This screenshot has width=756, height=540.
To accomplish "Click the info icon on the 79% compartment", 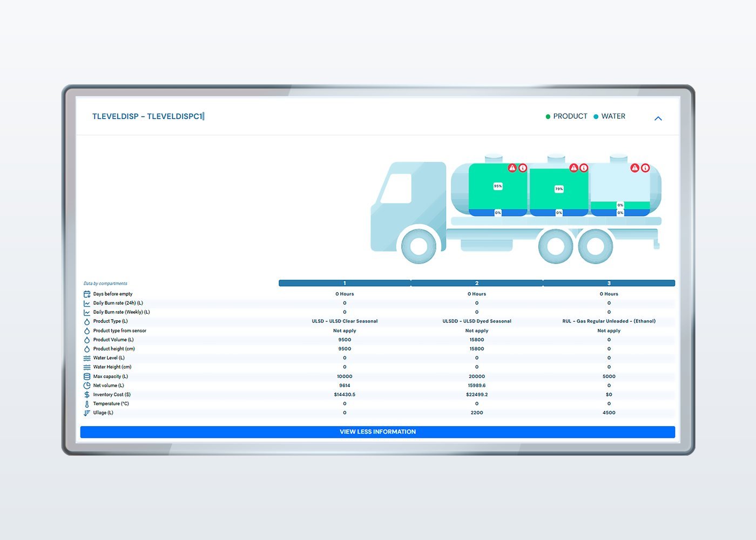I will pos(584,168).
